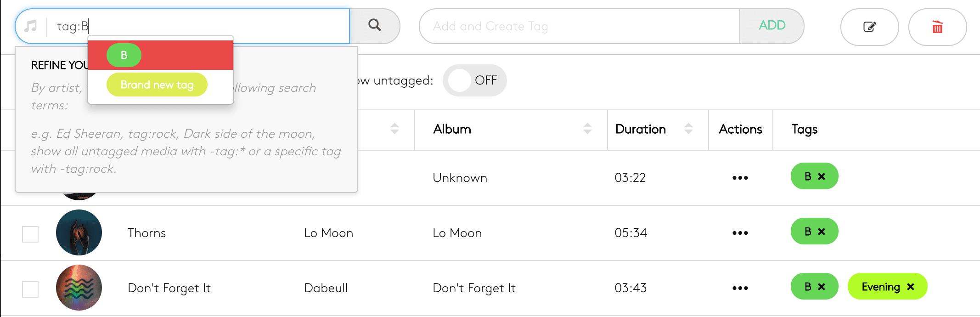Sort the table by Duration column

(x=687, y=130)
